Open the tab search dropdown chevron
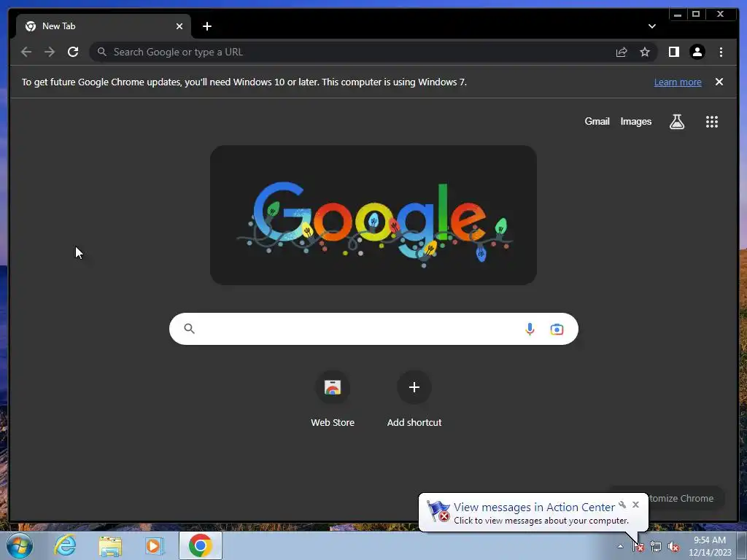The width and height of the screenshot is (747, 560). click(x=651, y=26)
